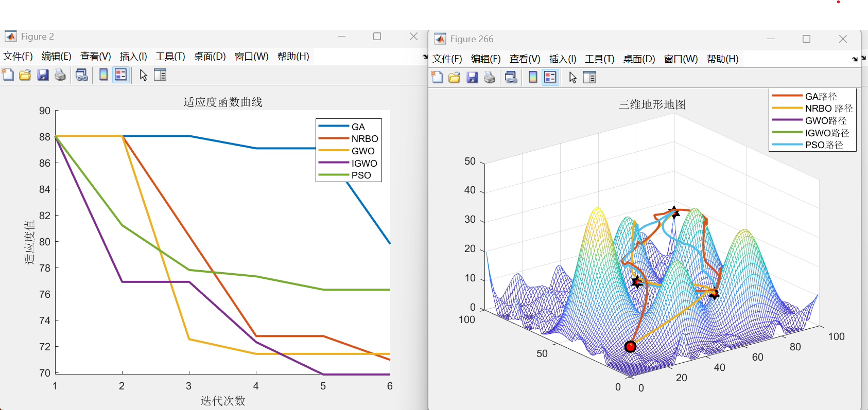Screen dimensions: 868x410
Task: Click 桌面(D) in Figure 266 menu bar
Action: coord(639,59)
